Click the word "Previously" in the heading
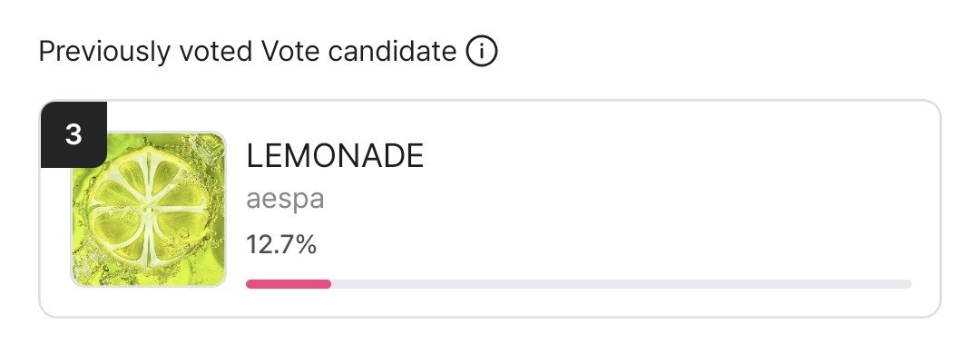 [x=104, y=52]
